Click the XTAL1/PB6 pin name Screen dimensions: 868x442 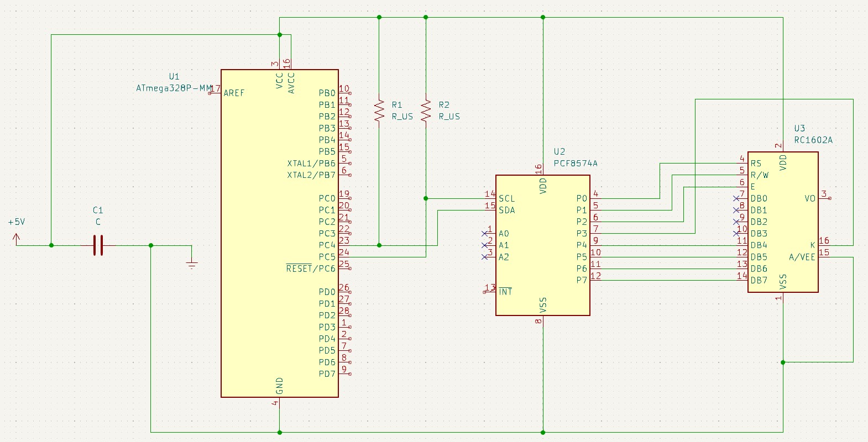[x=311, y=164]
